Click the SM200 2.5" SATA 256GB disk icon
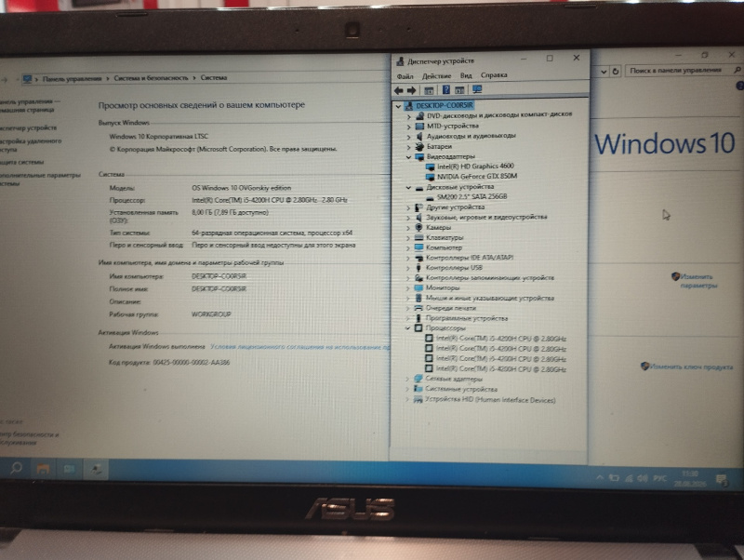 pyautogui.click(x=430, y=197)
